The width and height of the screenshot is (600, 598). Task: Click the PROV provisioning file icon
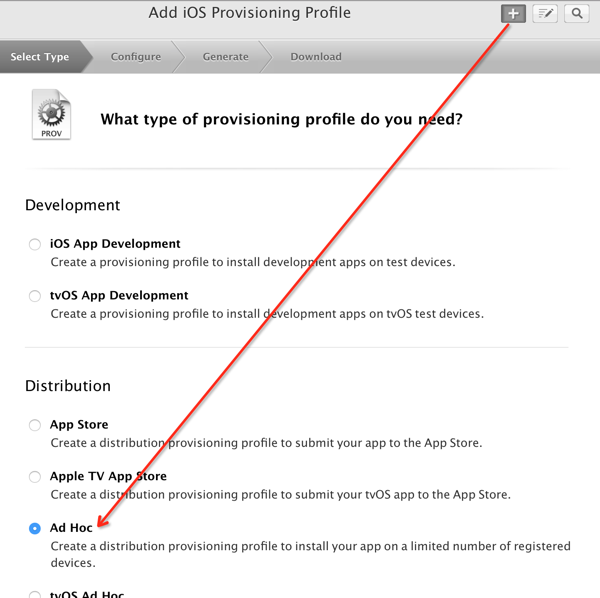[50, 115]
